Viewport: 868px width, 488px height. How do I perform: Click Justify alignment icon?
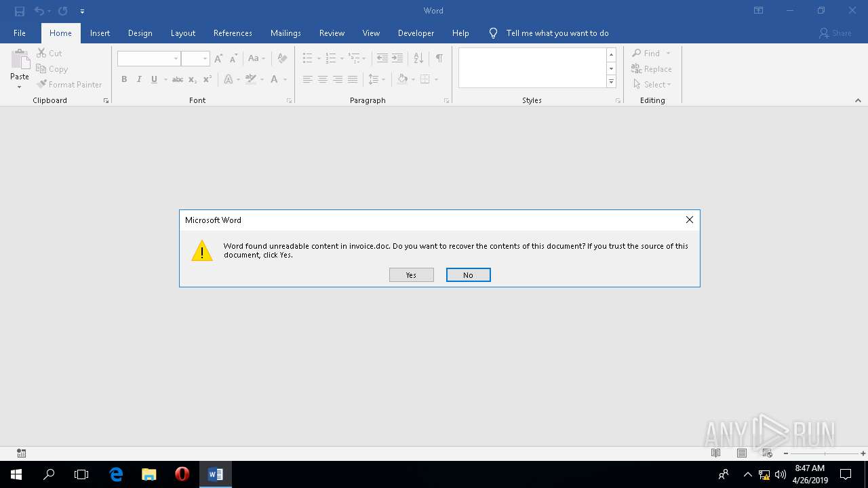352,79
